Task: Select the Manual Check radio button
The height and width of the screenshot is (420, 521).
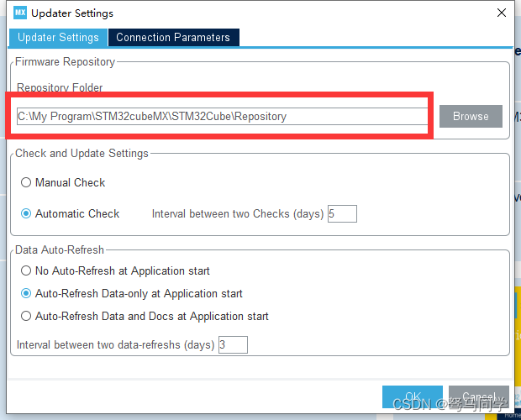Action: coord(26,182)
